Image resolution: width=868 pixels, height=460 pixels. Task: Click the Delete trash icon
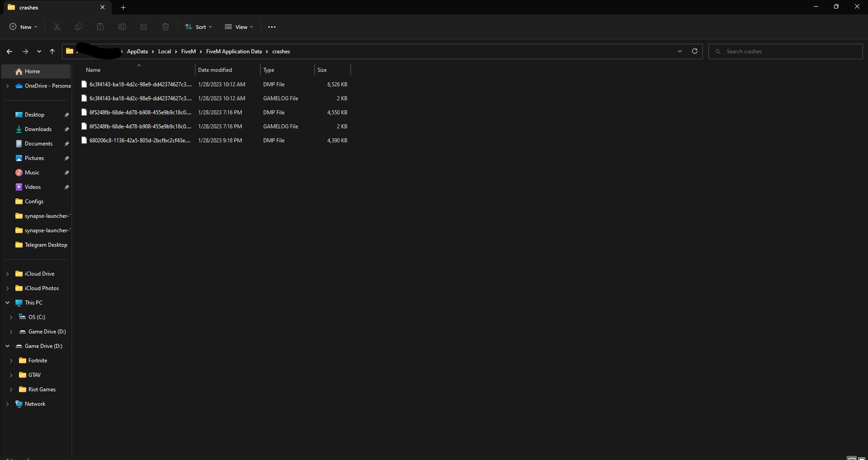click(166, 27)
